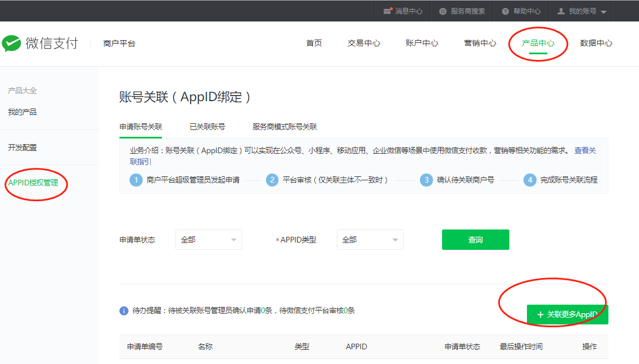Open the 我的账号 dropdown arrow
Image resolution: width=639 pixels, height=364 pixels.
pos(603,12)
